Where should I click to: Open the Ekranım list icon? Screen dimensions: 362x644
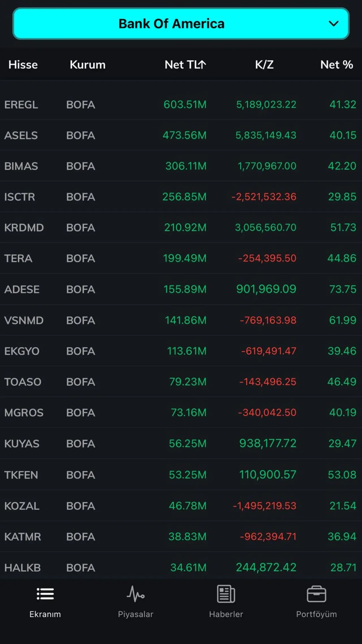click(x=45, y=594)
